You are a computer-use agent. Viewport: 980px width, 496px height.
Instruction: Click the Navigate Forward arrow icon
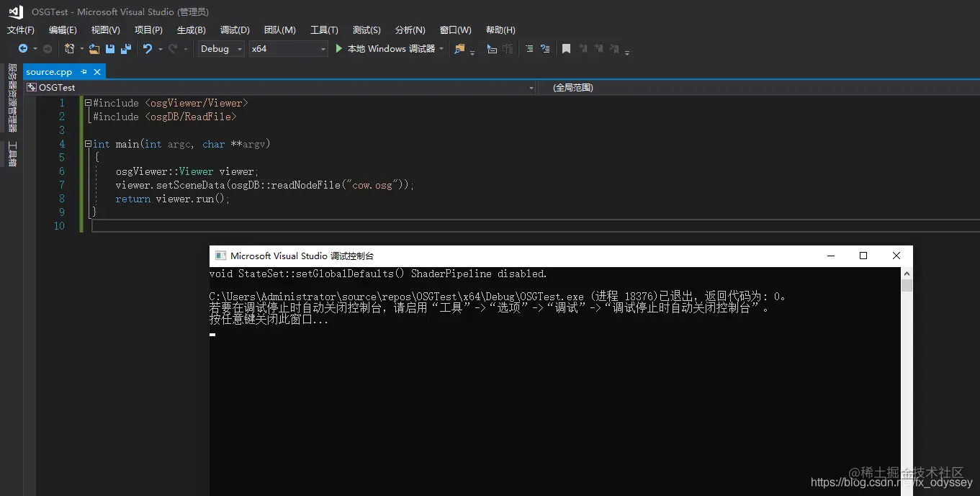(x=48, y=49)
